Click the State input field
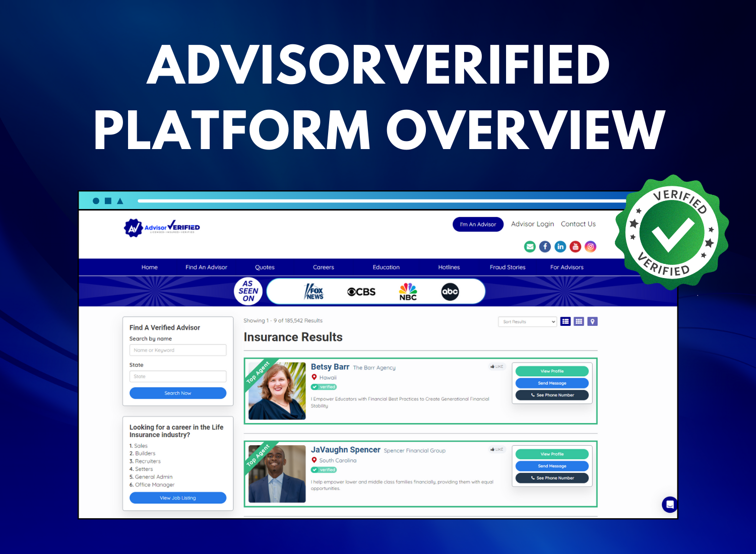This screenshot has height=554, width=756. pos(178,376)
